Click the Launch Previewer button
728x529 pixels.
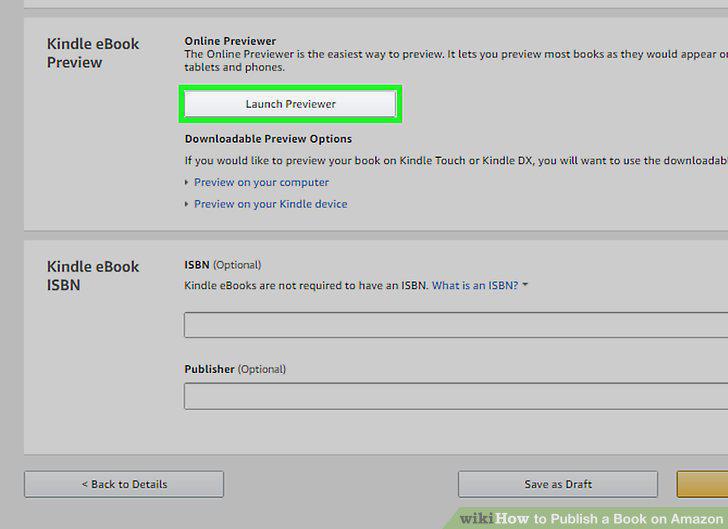pyautogui.click(x=290, y=104)
